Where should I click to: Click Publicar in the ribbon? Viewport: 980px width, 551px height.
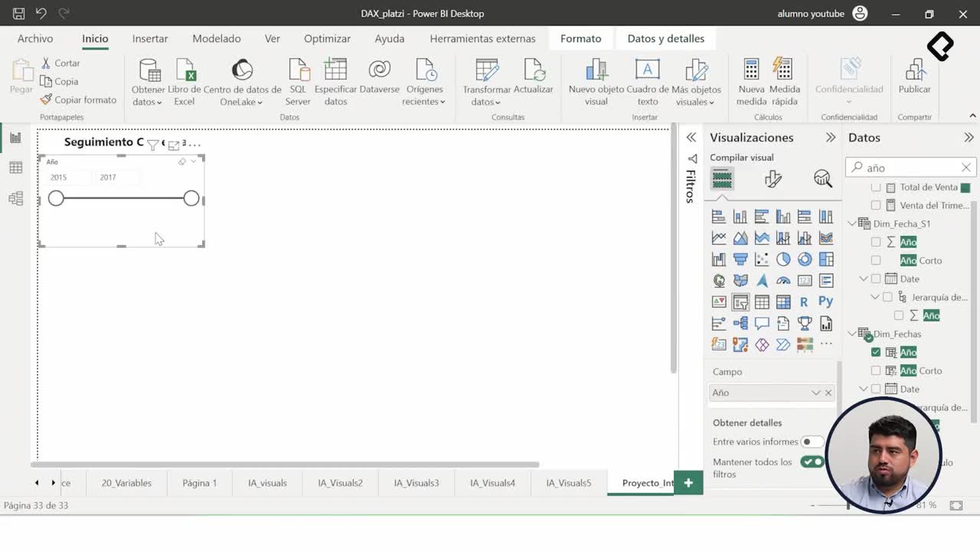coord(914,77)
